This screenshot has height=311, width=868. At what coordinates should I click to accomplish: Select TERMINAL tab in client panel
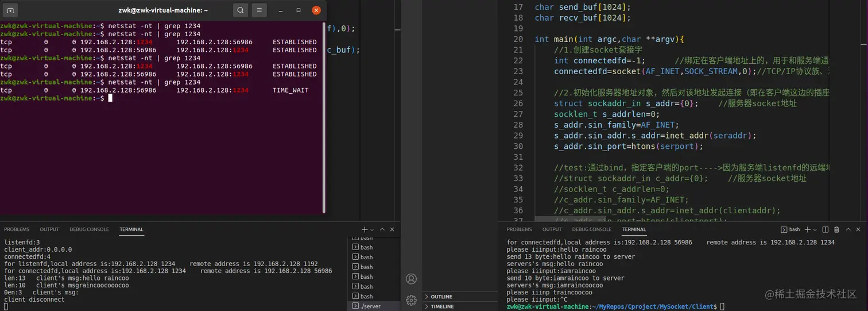coord(634,229)
